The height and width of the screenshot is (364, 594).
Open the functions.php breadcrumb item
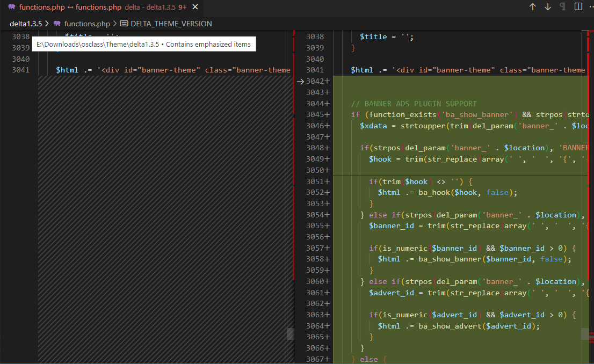pos(87,24)
